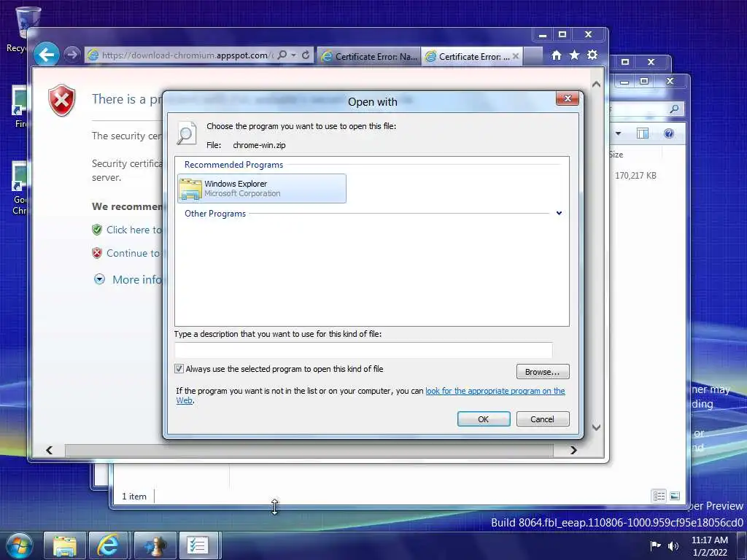747x560 pixels.
Task: Open Explorer help question mark icon
Action: pos(669,134)
